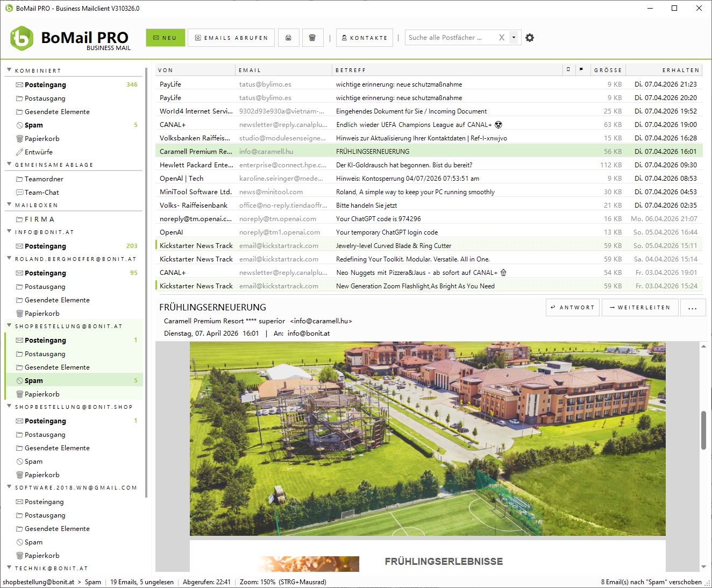Click the trash icon next to printer
This screenshot has height=588, width=712.
pyautogui.click(x=312, y=38)
